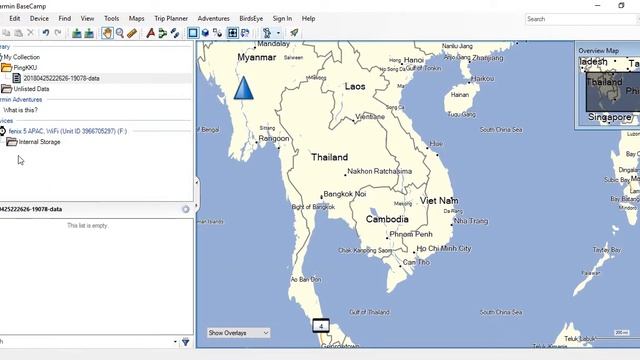Open the Sign In menu
This screenshot has width=640, height=360.
click(x=282, y=19)
